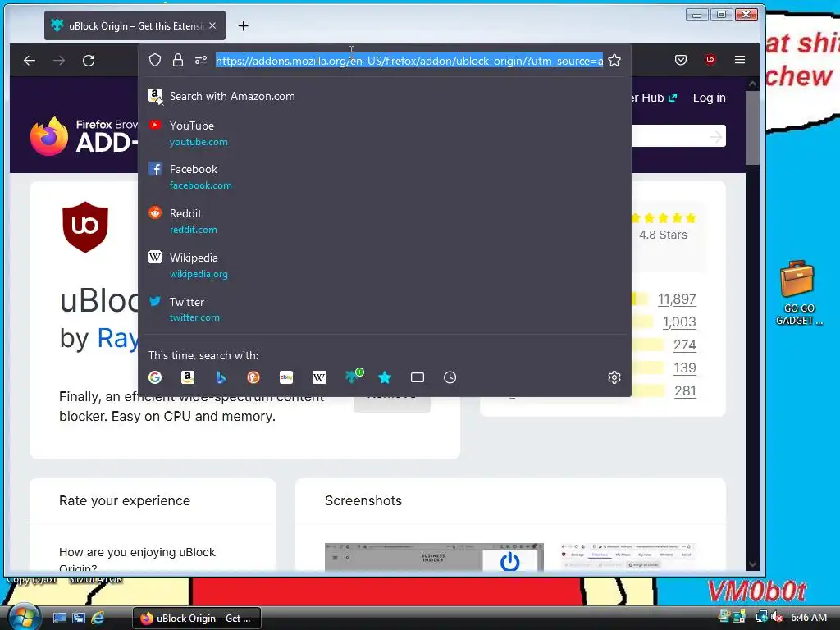Viewport: 840px width, 630px height.
Task: Click the first screenshot thumbnail with power icon
Action: coord(434,557)
